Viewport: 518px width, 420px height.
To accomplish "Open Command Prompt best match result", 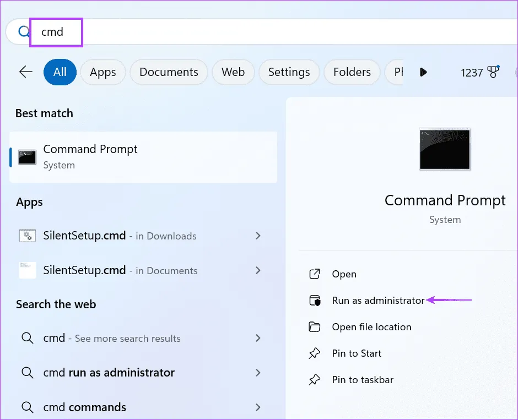I will [x=143, y=157].
